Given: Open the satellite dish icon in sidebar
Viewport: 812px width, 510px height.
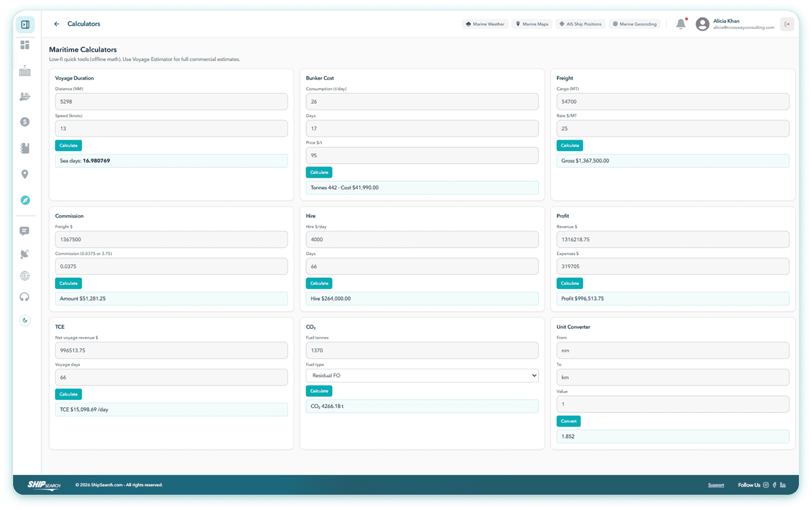Looking at the screenshot, I should click(x=25, y=254).
